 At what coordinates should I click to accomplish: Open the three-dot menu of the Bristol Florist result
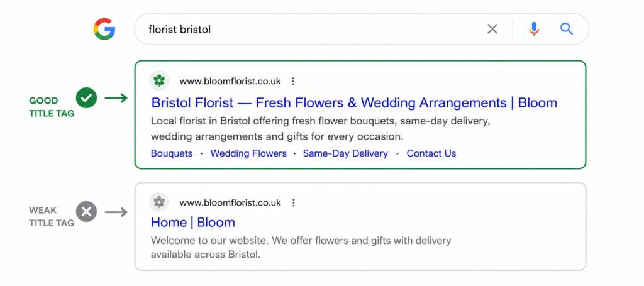click(x=293, y=81)
